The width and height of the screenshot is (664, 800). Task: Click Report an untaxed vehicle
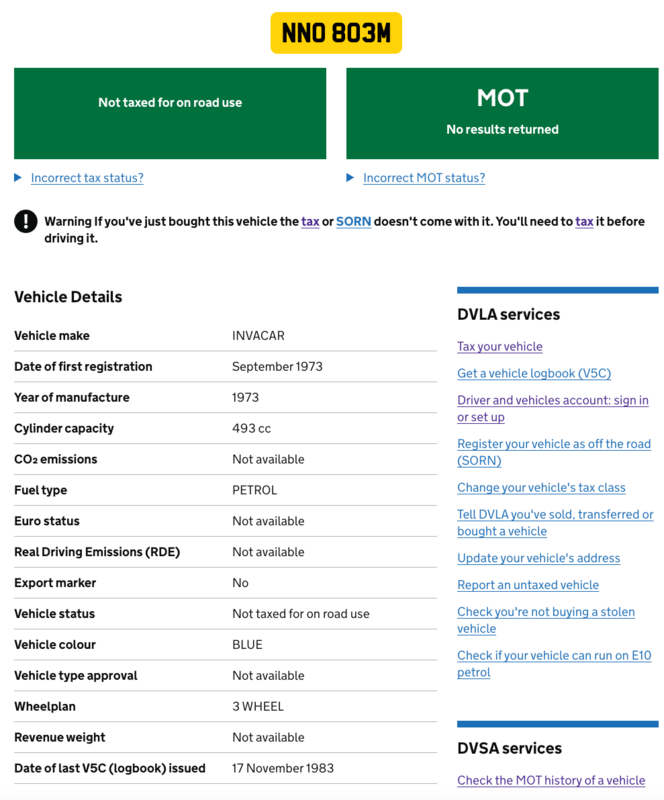pos(528,585)
